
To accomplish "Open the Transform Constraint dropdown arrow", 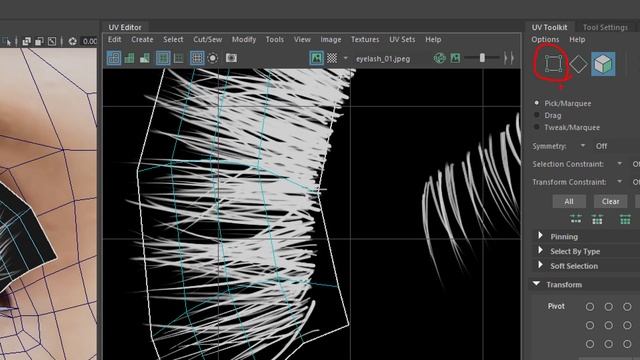I will tap(620, 182).
